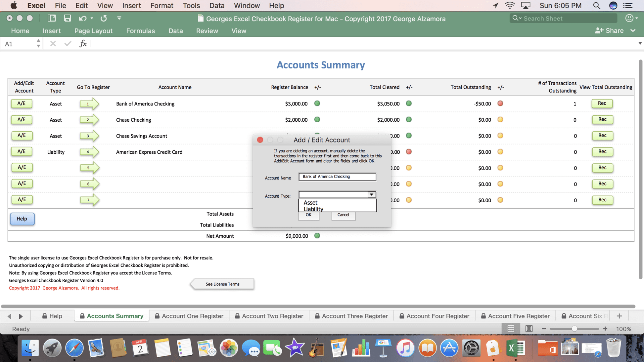Open the Data ribbon tab
The image size is (644, 362).
coord(176,31)
